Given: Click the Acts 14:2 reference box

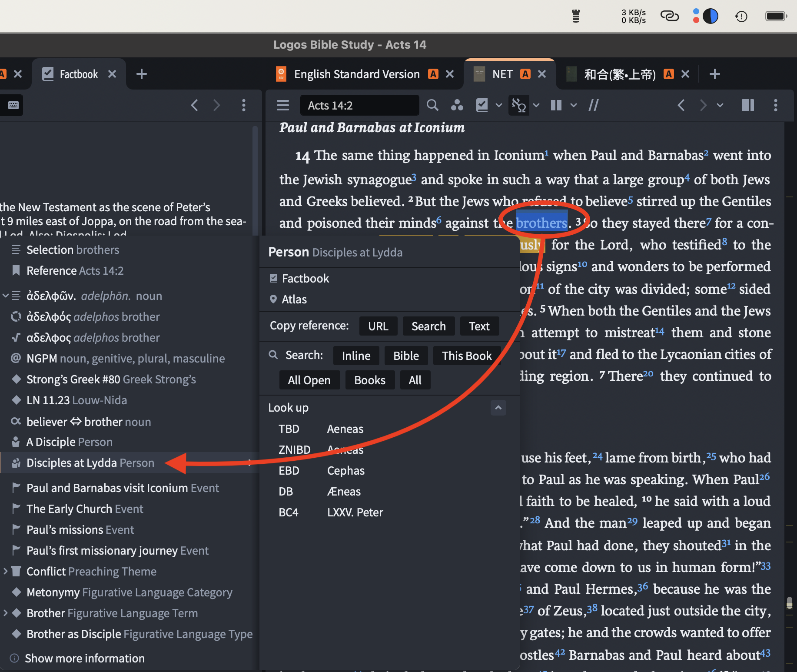Looking at the screenshot, I should 359,105.
